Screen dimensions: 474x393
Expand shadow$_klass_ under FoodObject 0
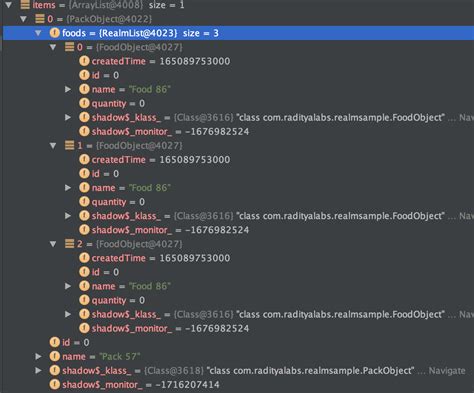(68, 117)
